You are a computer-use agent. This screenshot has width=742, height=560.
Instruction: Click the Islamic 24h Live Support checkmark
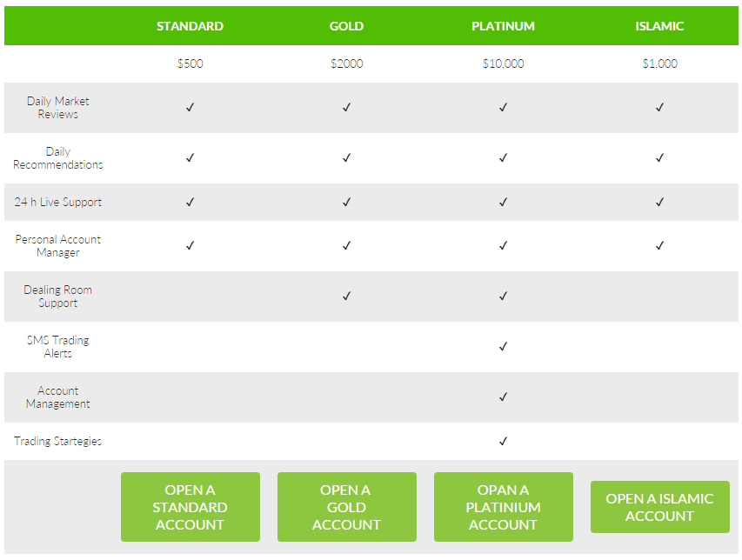tap(659, 201)
